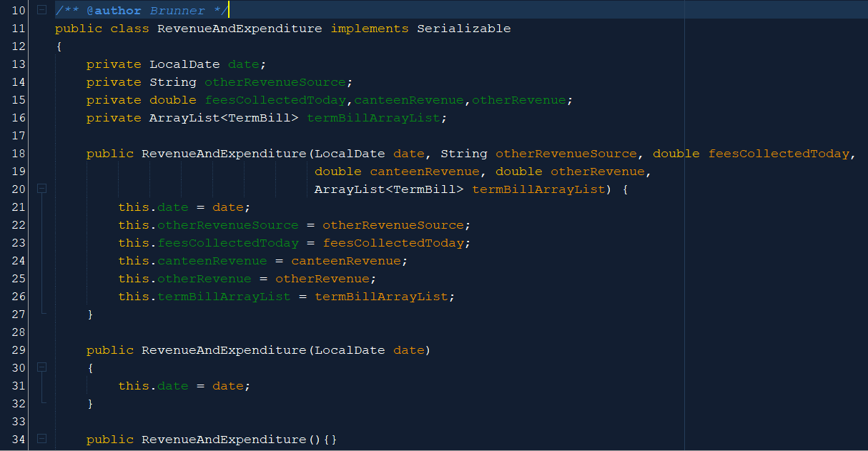Collapse the fold marker on line 30
The image size is (868, 451).
coord(42,367)
